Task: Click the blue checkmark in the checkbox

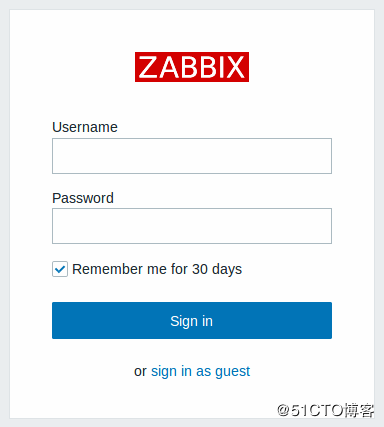Action: tap(60, 269)
